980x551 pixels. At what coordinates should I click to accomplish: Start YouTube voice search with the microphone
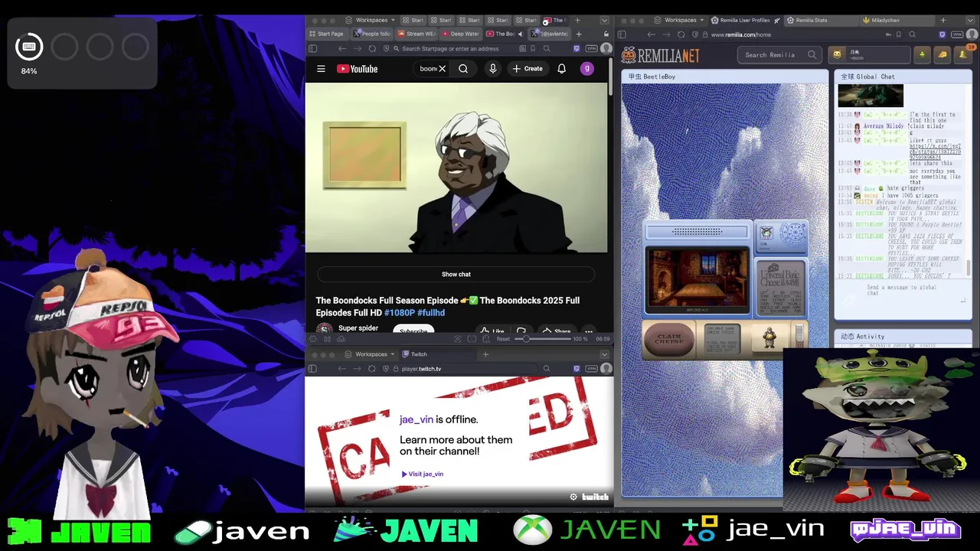492,69
